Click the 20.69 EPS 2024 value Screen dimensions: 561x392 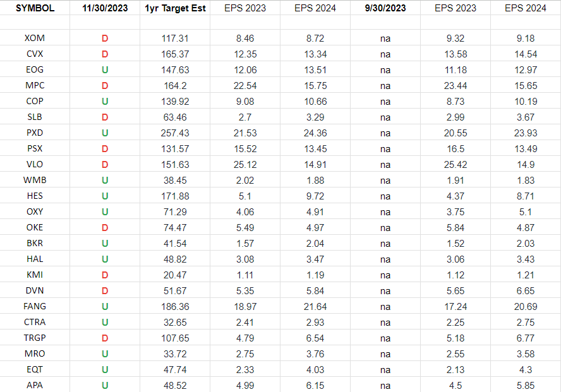click(526, 306)
